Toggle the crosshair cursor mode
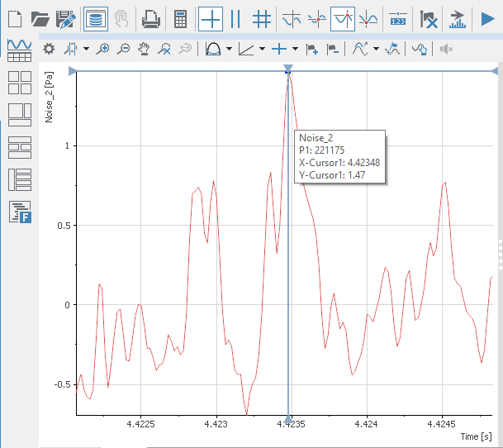This screenshot has height=448, width=503. click(x=210, y=17)
